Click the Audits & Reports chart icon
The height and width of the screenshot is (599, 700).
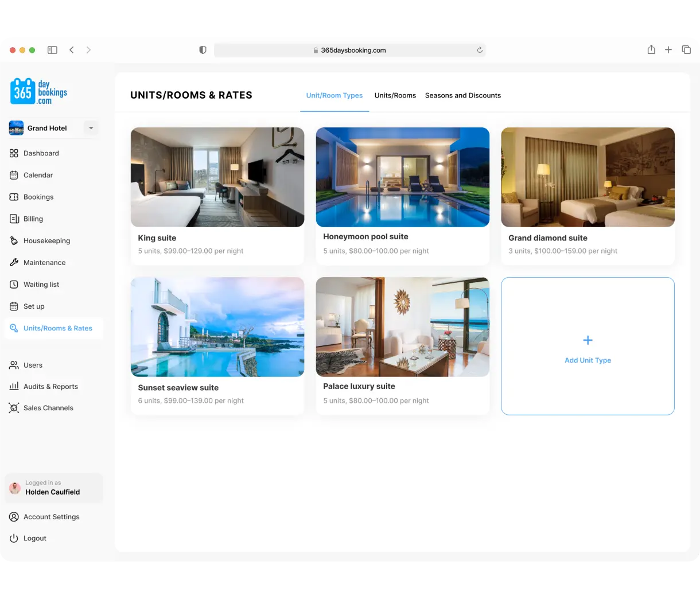coord(14,386)
